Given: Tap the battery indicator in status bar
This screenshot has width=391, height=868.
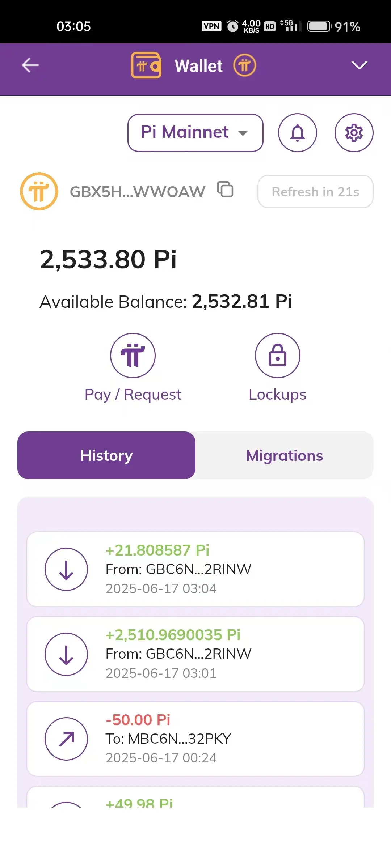Looking at the screenshot, I should point(319,26).
